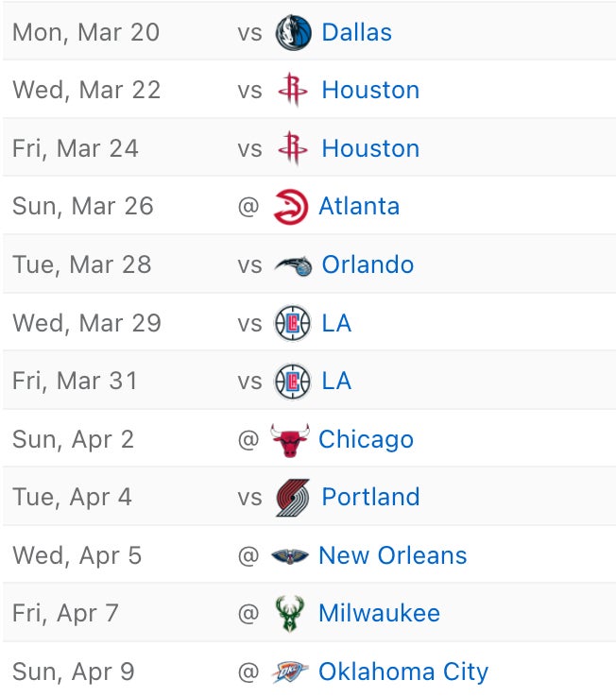This screenshot has height=697, width=616.
Task: Select the Oklahoma City Thunder logo
Action: pyautogui.click(x=290, y=672)
